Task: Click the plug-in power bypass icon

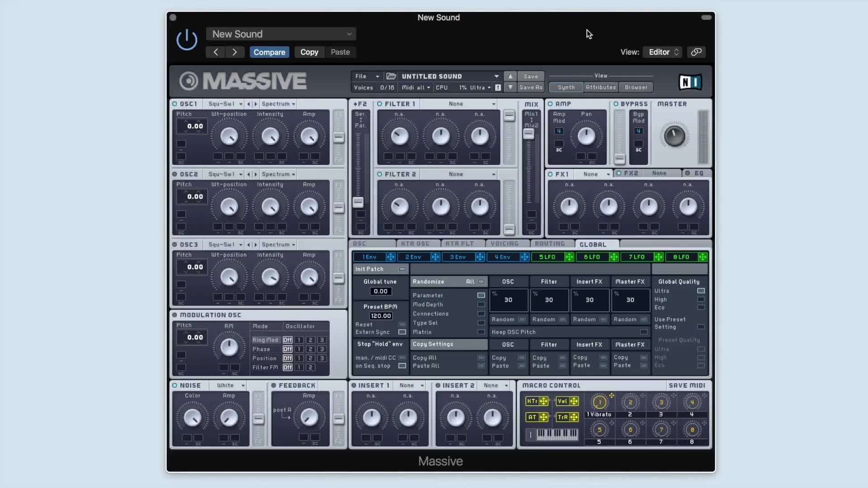Action: 187,40
